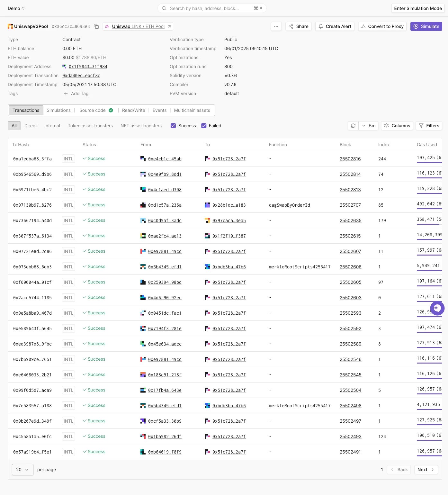Click the search by hash input field

click(x=212, y=8)
